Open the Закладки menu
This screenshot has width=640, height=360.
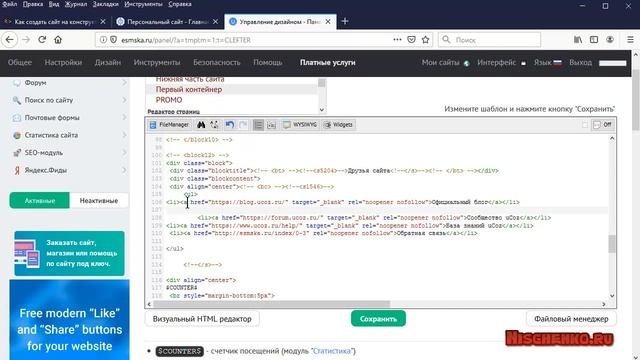(x=105, y=4)
